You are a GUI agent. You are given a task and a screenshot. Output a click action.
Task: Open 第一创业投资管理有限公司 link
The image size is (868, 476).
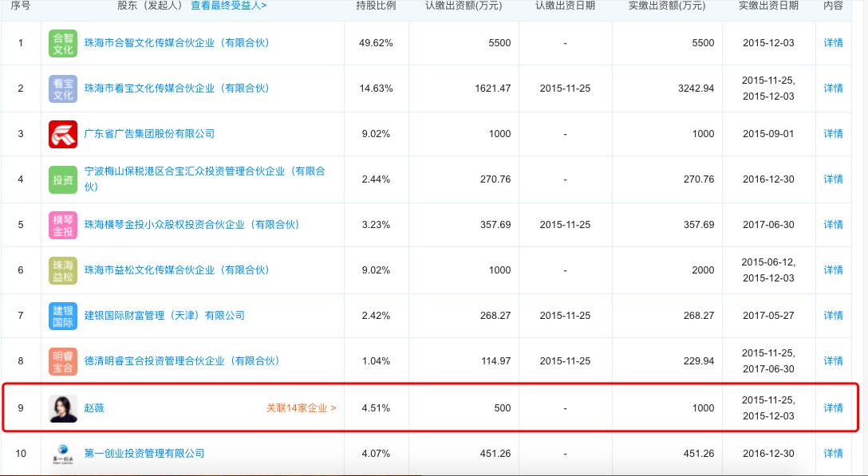[x=144, y=454]
